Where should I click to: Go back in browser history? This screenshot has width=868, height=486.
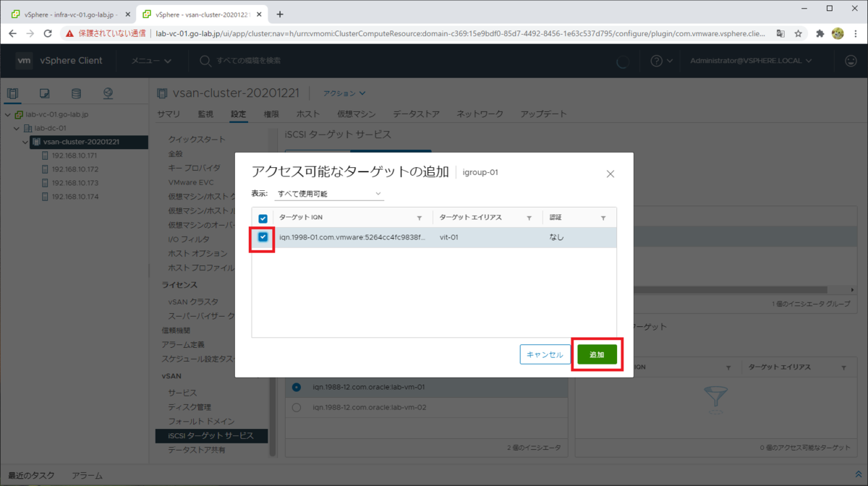tap(12, 33)
